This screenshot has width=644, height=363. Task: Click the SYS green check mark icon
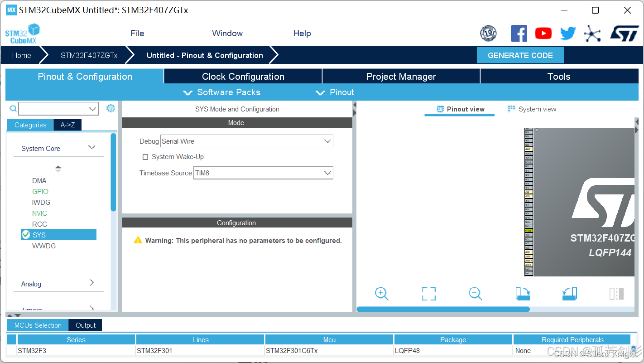pos(25,234)
